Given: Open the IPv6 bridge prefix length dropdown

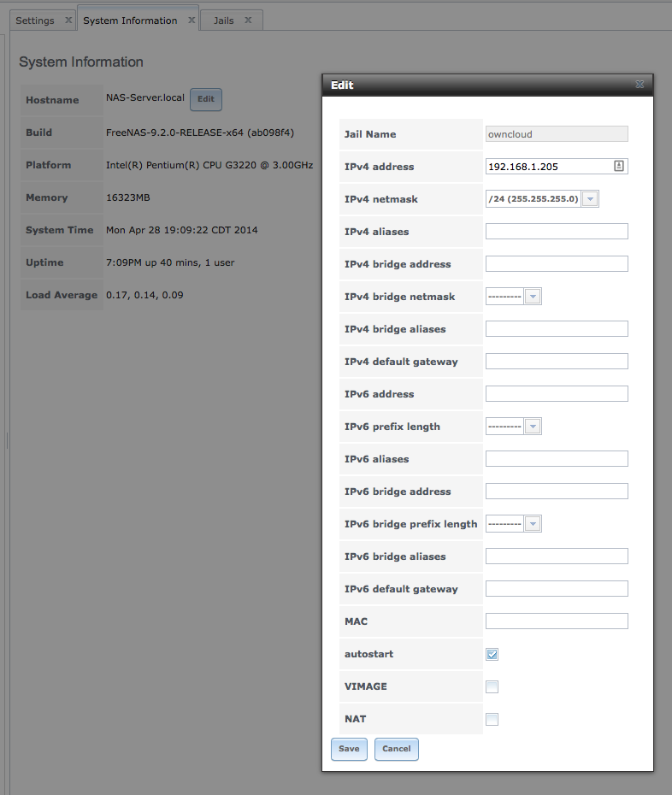Looking at the screenshot, I should coord(533,524).
